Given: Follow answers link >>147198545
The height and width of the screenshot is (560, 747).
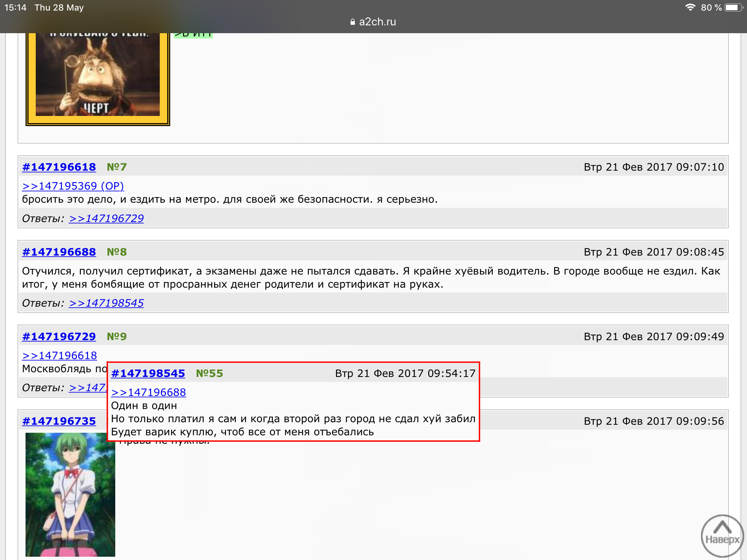Looking at the screenshot, I should (x=107, y=303).
